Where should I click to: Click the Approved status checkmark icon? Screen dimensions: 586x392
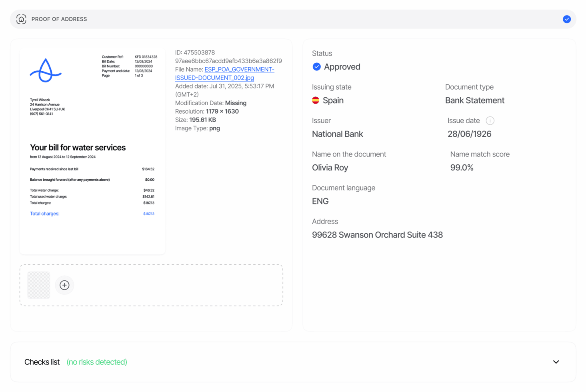tap(316, 67)
